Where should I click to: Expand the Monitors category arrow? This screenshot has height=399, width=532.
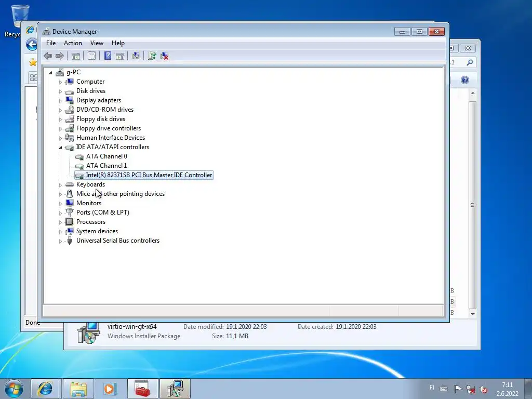(x=60, y=204)
